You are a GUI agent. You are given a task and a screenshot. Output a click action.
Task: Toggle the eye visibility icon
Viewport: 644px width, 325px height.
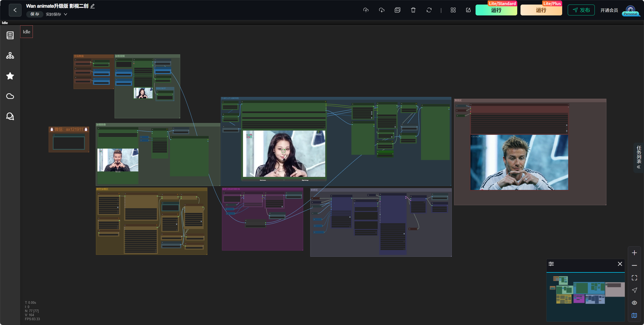click(x=634, y=303)
